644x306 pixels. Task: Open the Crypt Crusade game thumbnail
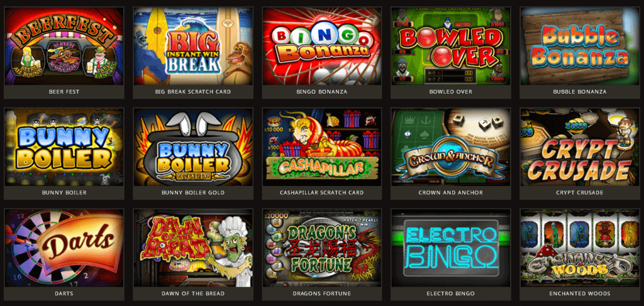[x=580, y=147]
